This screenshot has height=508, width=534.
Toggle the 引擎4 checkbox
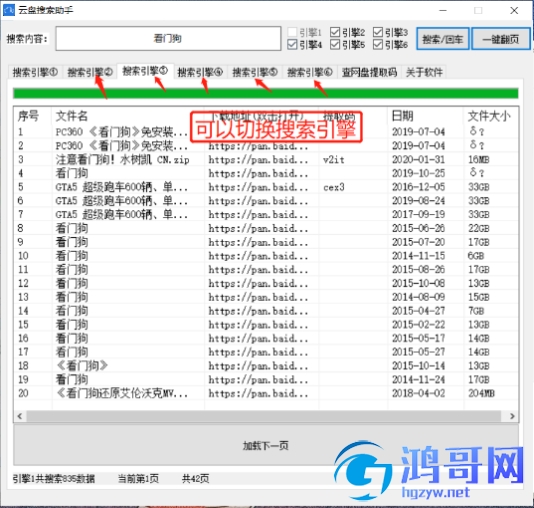292,44
